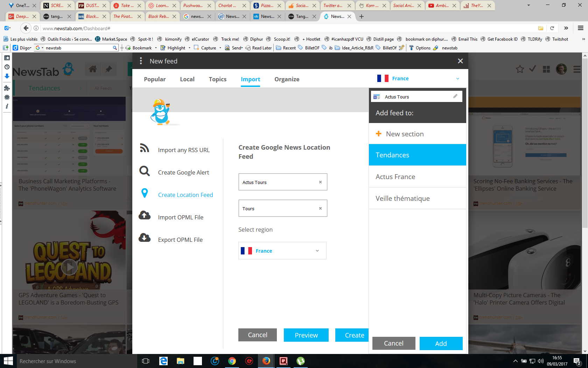This screenshot has width=588, height=368.
Task: Click the Create button
Action: pos(352,335)
